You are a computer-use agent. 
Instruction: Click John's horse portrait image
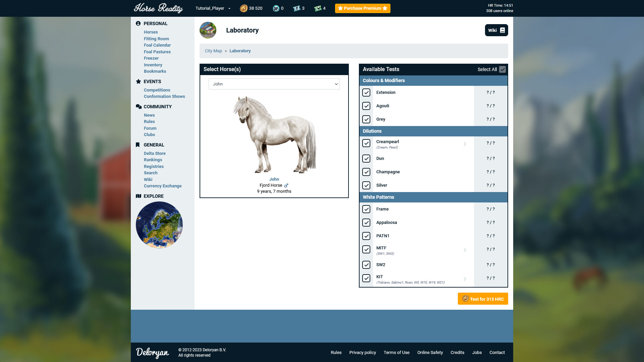pyautogui.click(x=274, y=134)
